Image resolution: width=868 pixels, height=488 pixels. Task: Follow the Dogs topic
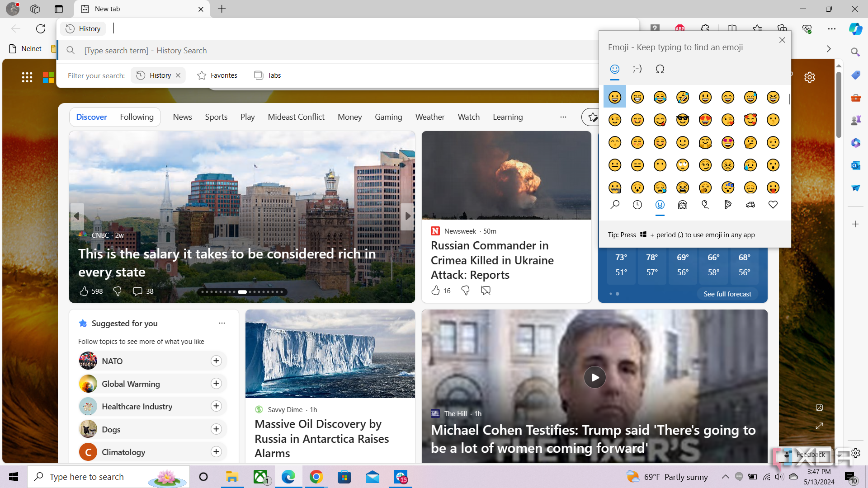216,429
